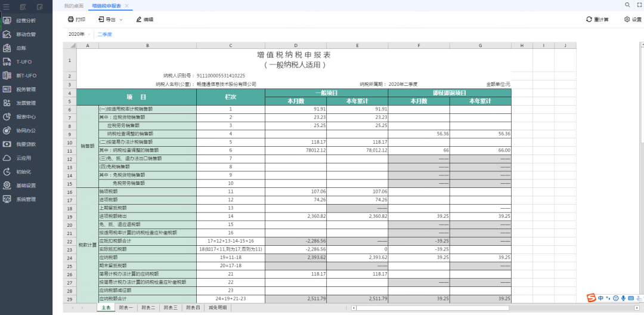The height and width of the screenshot is (315, 644).
Task: Select row header 11
Action: (x=70, y=151)
